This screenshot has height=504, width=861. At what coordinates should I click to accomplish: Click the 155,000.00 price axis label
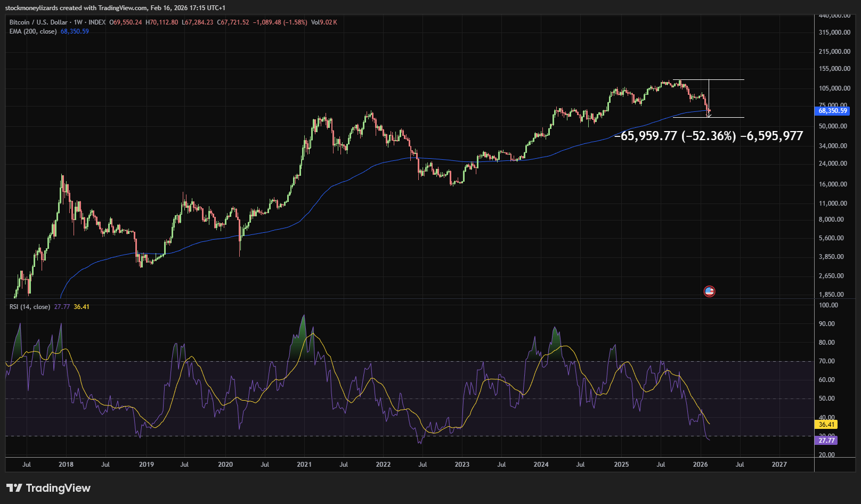pyautogui.click(x=834, y=69)
